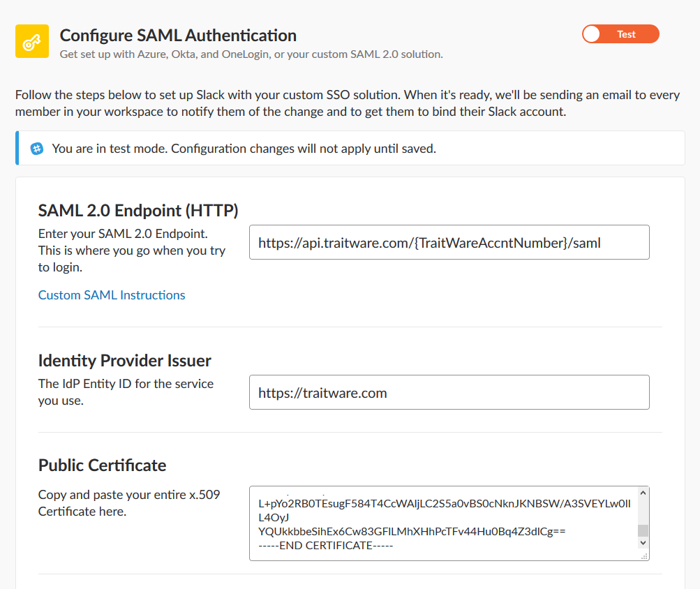Viewport: 700px width, 589px height.
Task: Click the 'SAML 2.0 Endpoint (HTTP)' heading
Action: (138, 210)
